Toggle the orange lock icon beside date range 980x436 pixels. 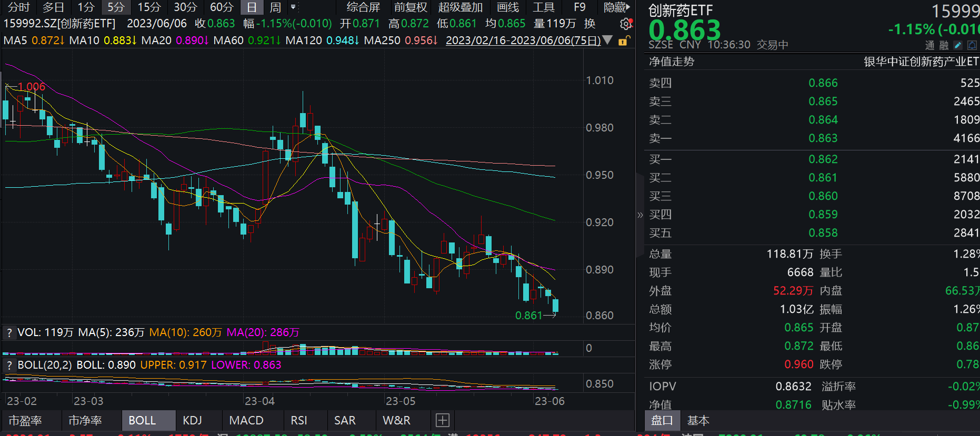pyautogui.click(x=624, y=40)
